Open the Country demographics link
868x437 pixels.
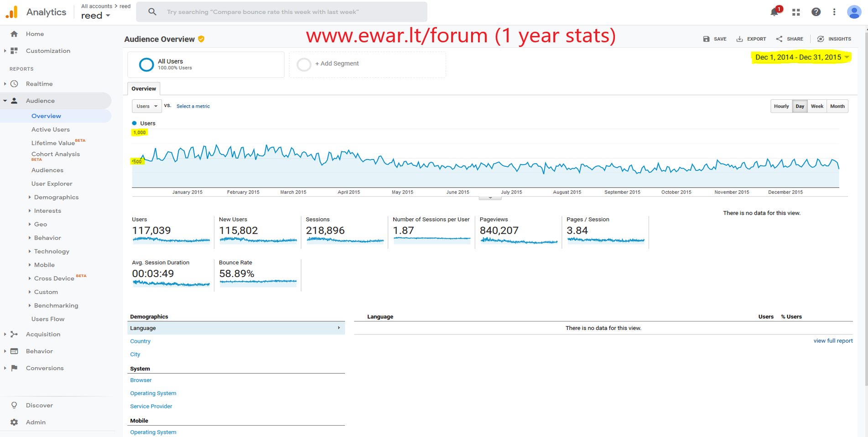(x=140, y=341)
